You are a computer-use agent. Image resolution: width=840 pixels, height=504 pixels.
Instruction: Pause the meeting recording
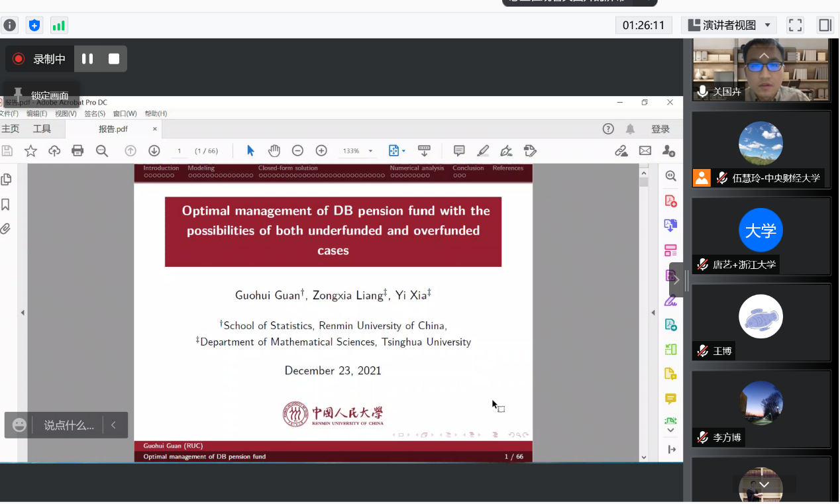pyautogui.click(x=87, y=59)
